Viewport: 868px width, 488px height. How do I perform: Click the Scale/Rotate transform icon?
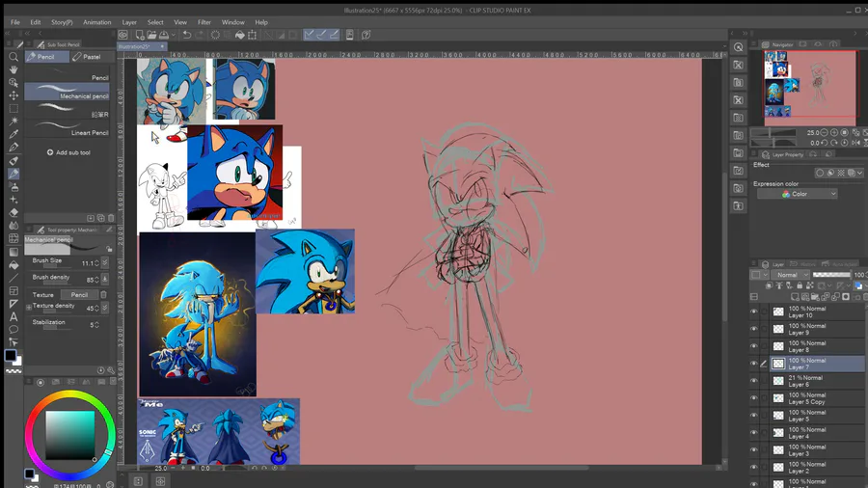coord(253,35)
